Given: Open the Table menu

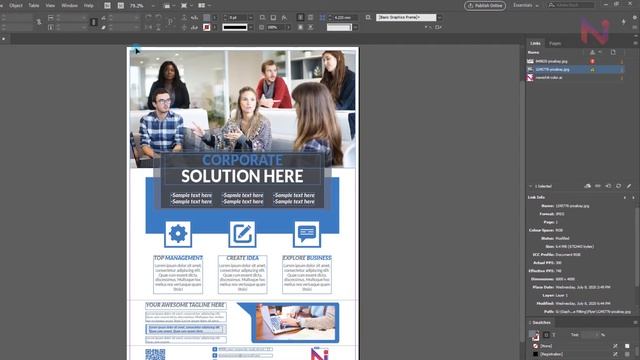Looking at the screenshot, I should [34, 6].
